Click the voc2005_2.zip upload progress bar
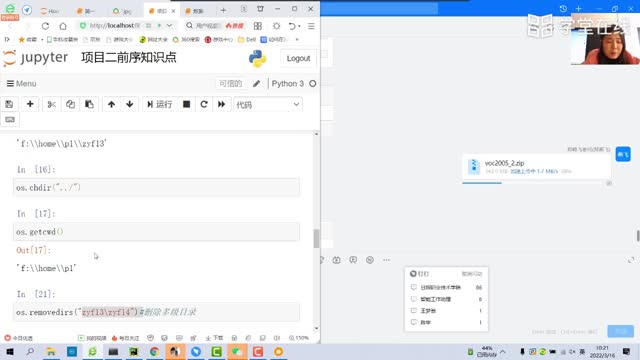This screenshot has height=360, width=640. 535,183
